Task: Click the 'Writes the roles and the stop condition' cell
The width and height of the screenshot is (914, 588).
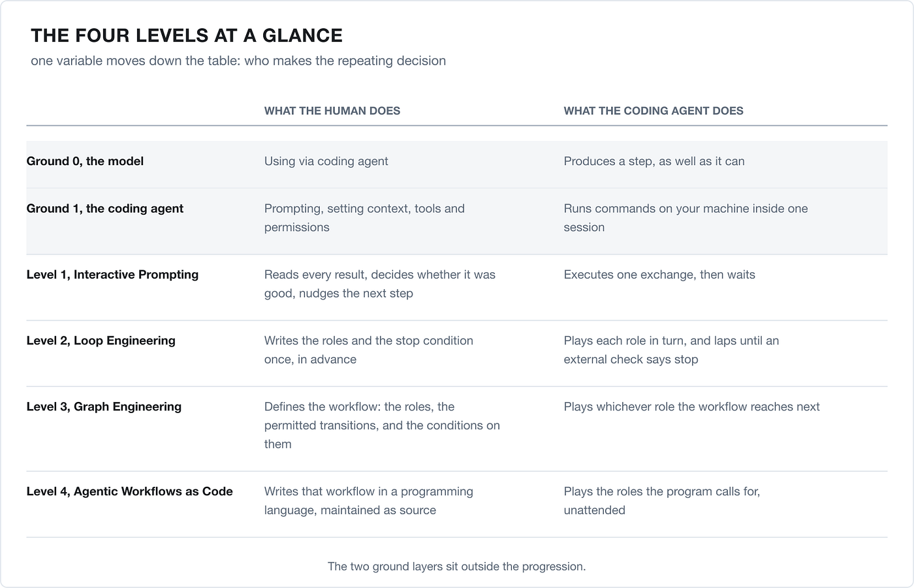Action: click(369, 350)
